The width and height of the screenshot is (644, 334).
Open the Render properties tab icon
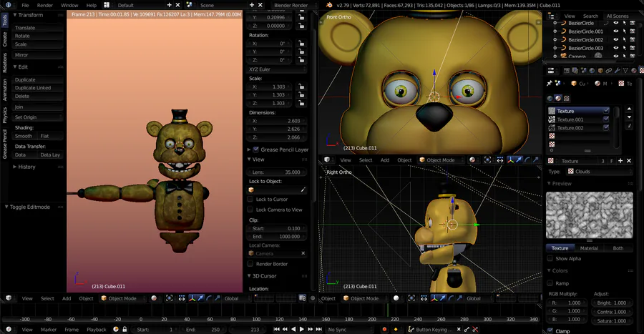click(567, 71)
